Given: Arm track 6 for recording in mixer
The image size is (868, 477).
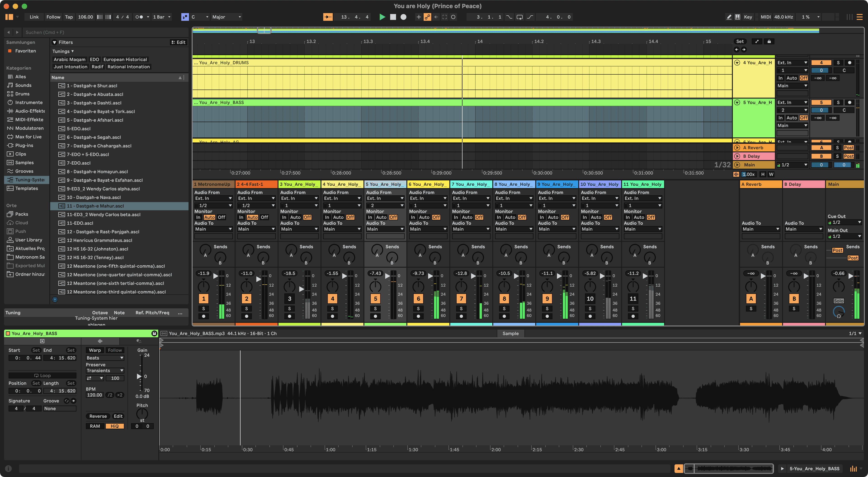Looking at the screenshot, I should [418, 316].
